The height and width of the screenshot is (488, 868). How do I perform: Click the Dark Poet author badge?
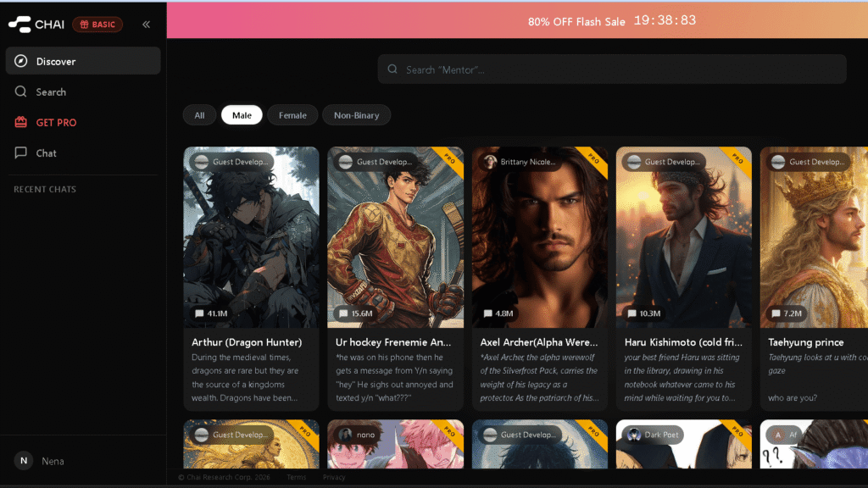653,435
